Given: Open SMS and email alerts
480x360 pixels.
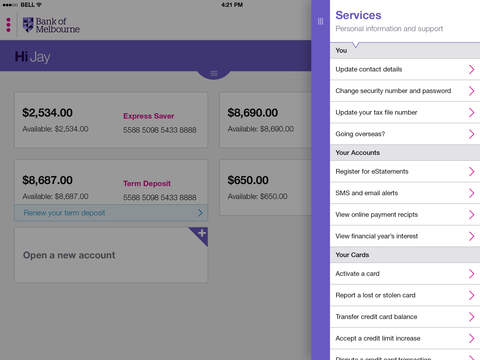Looking at the screenshot, I should tap(405, 193).
